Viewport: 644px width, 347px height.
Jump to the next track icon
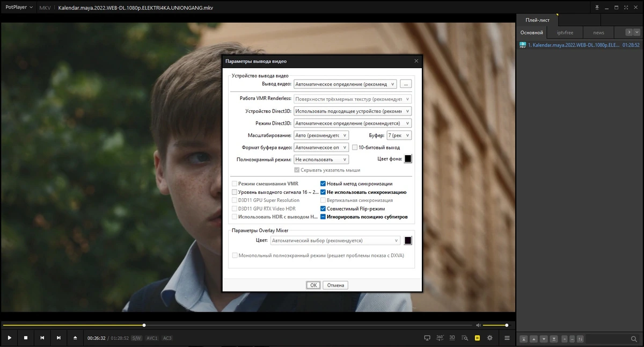pos(58,338)
